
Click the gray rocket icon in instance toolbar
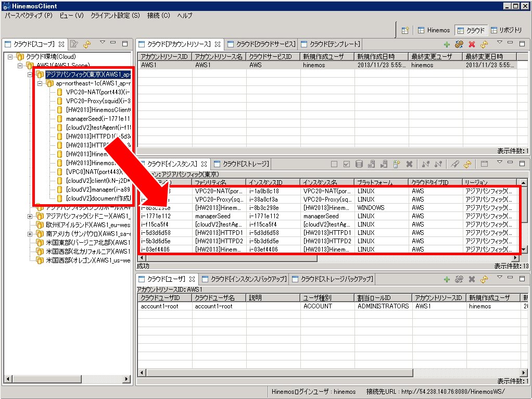tap(454, 165)
